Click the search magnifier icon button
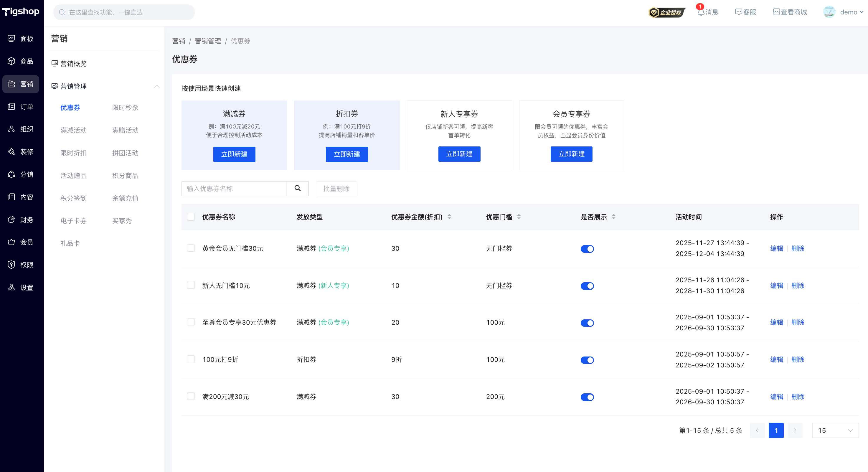Viewport: 868px width, 472px height. pos(297,188)
